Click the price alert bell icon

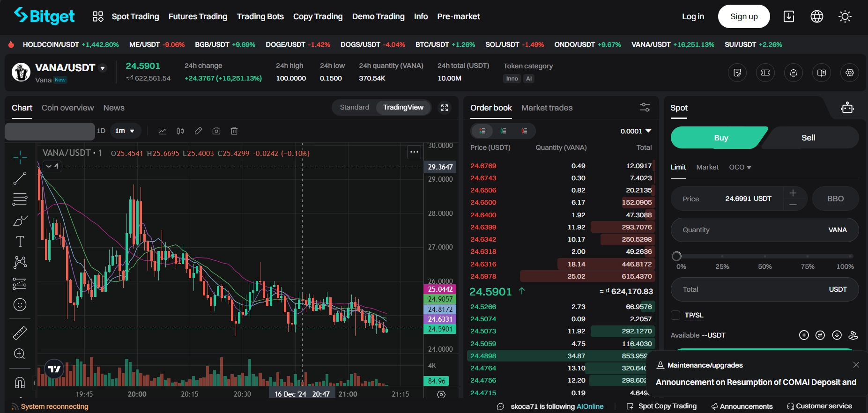[794, 73]
